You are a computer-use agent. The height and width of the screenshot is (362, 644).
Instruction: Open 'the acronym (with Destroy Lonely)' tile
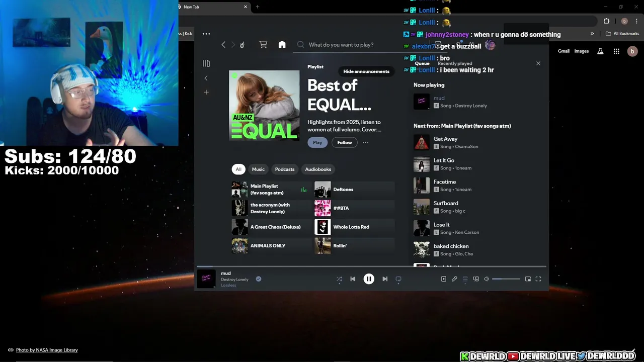[x=271, y=208]
